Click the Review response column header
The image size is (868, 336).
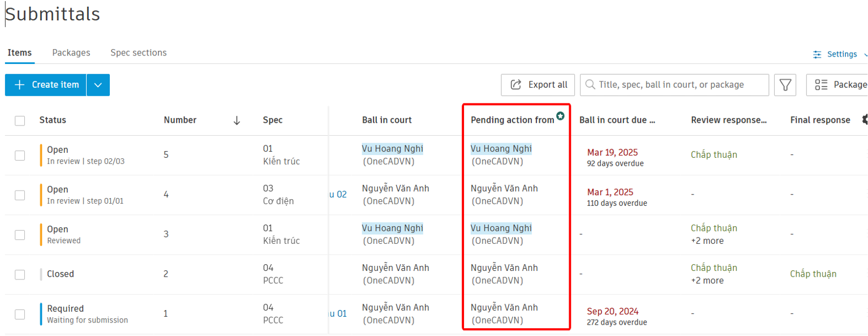pyautogui.click(x=729, y=120)
